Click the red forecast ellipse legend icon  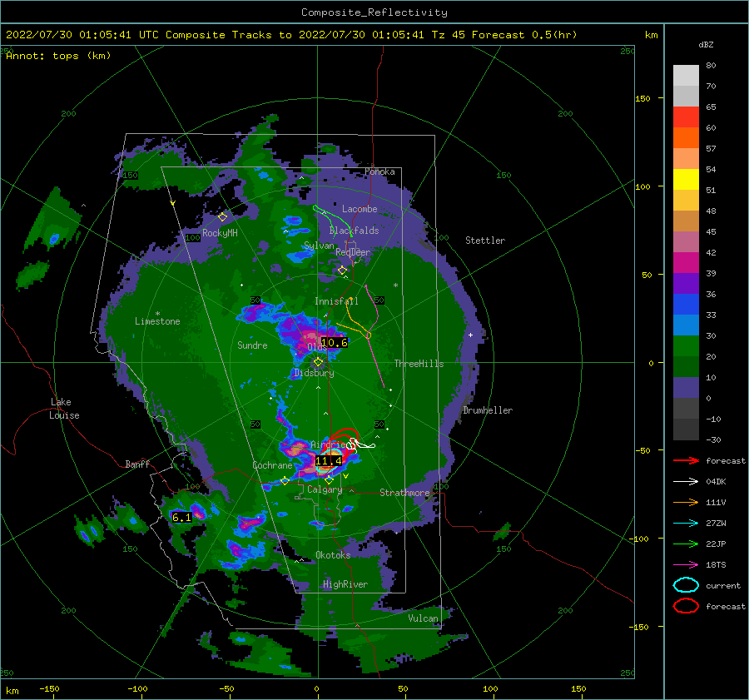[686, 606]
